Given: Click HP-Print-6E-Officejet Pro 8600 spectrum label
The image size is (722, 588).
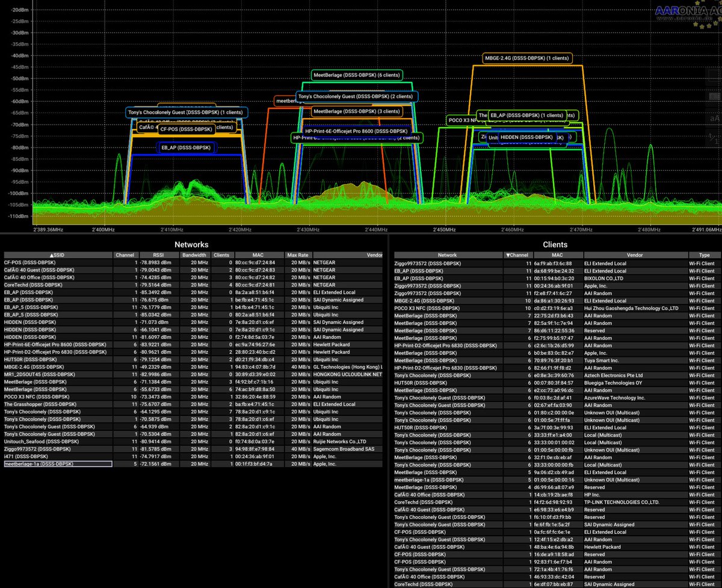Looking at the screenshot, I should point(356,131).
